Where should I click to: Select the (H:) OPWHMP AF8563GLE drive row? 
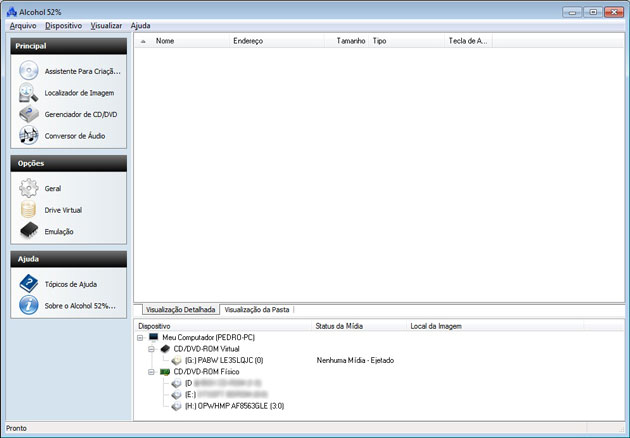(234, 406)
